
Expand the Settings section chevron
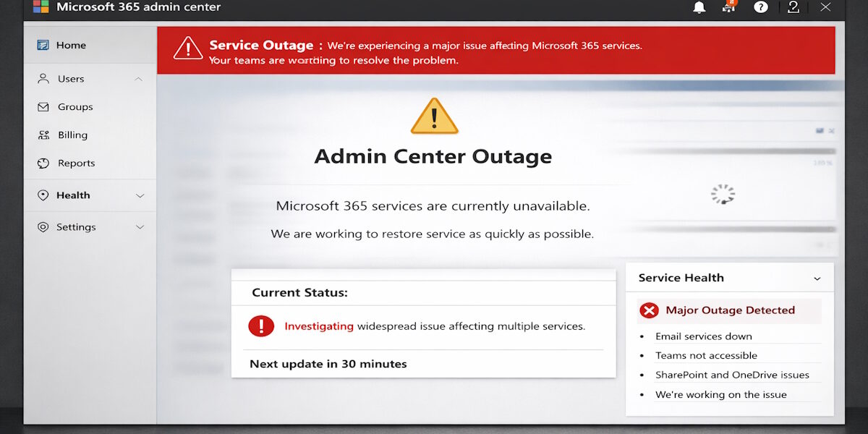(x=140, y=227)
